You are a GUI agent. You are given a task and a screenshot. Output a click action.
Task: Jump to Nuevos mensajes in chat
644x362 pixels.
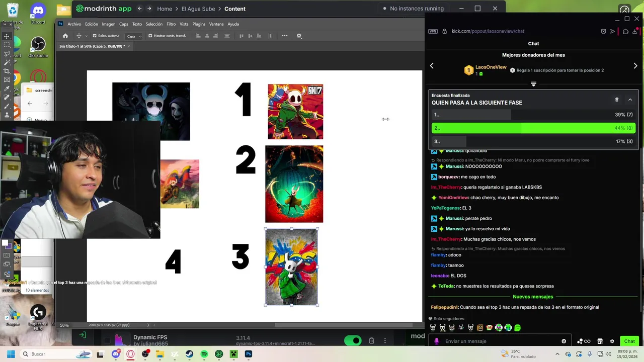pyautogui.click(x=533, y=297)
